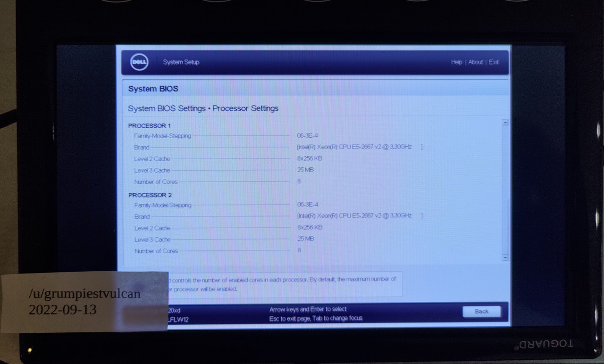The width and height of the screenshot is (604, 364).
Task: Select Processor 2 Brand value field
Action: tap(360, 216)
